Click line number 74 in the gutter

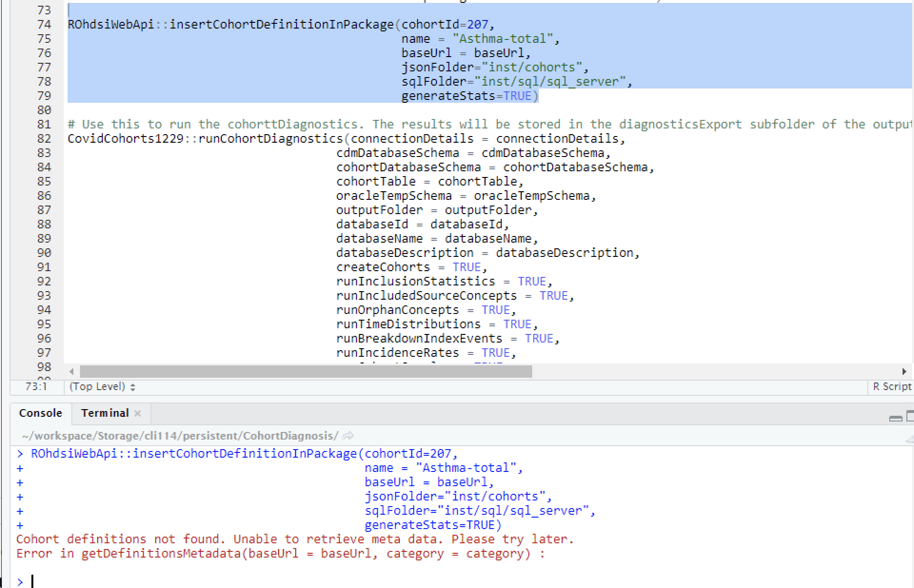click(x=43, y=24)
